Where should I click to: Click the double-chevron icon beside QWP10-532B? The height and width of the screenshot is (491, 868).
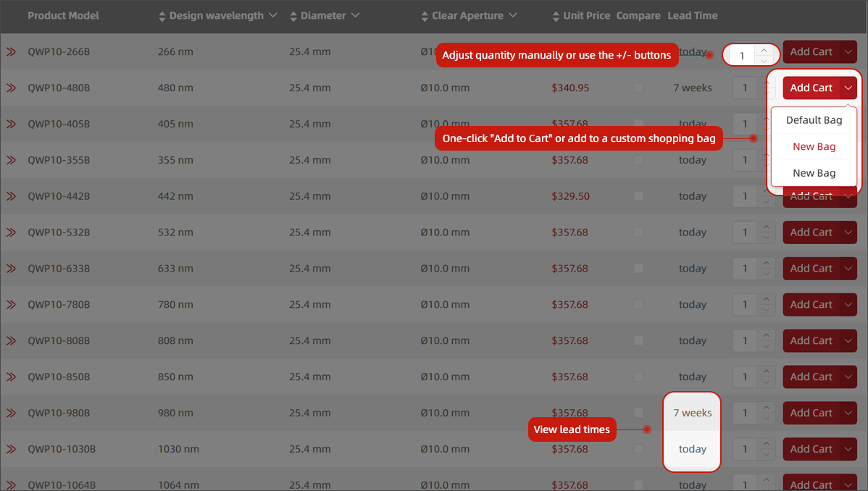click(x=11, y=232)
